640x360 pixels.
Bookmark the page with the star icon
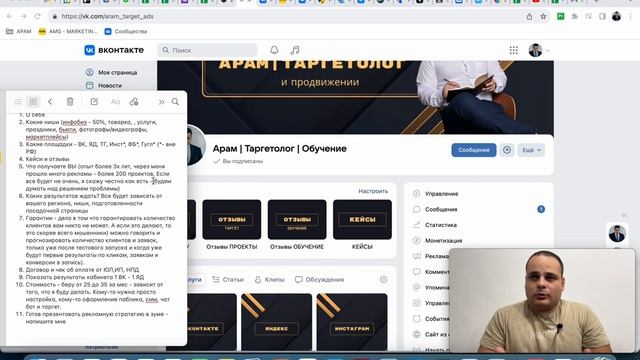[543, 16]
